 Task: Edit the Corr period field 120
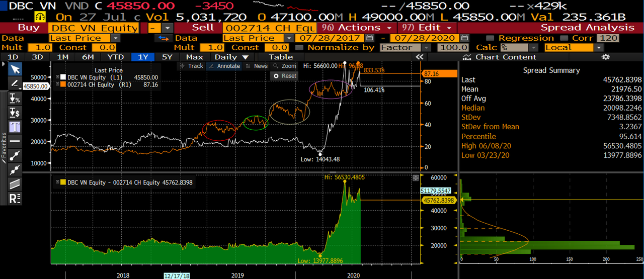pos(607,38)
